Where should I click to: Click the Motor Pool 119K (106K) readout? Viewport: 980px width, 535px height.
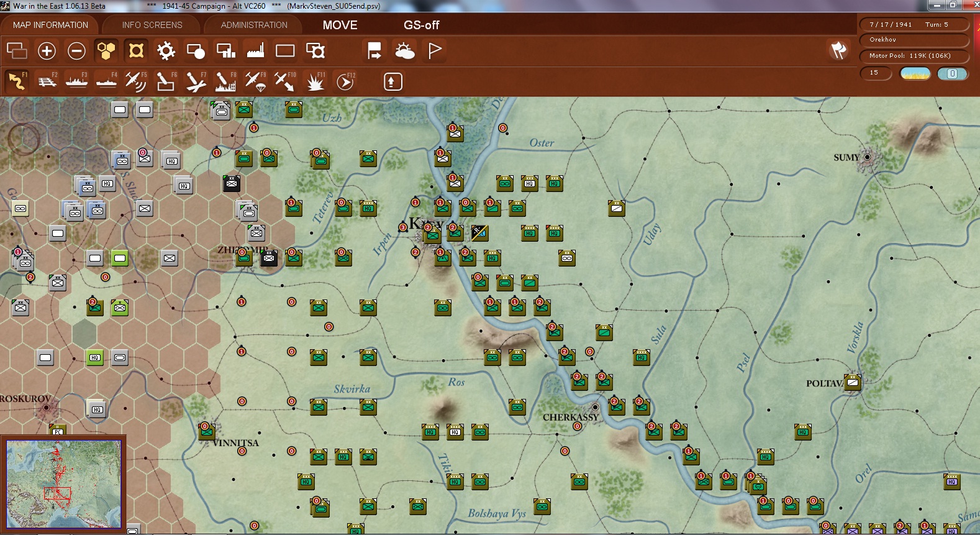pos(914,56)
